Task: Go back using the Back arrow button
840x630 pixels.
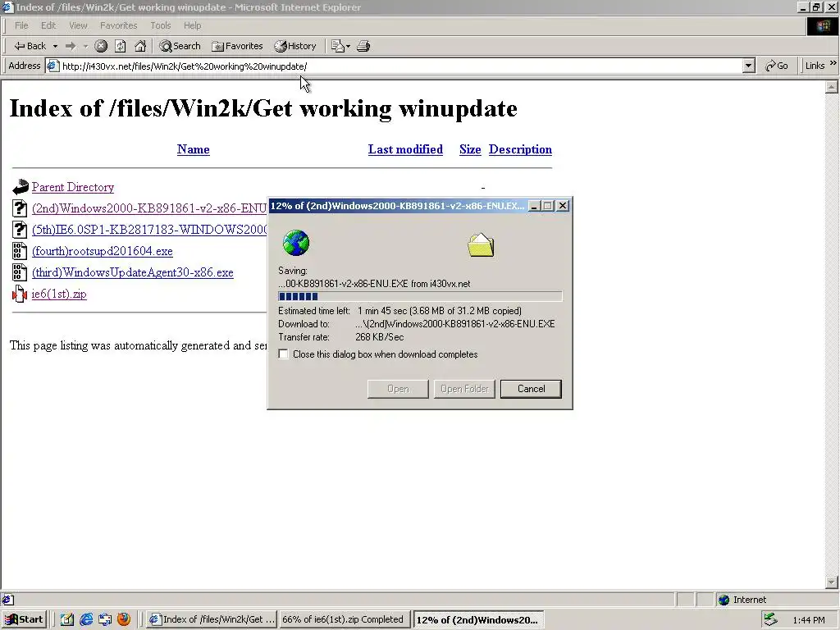Action: coord(30,46)
